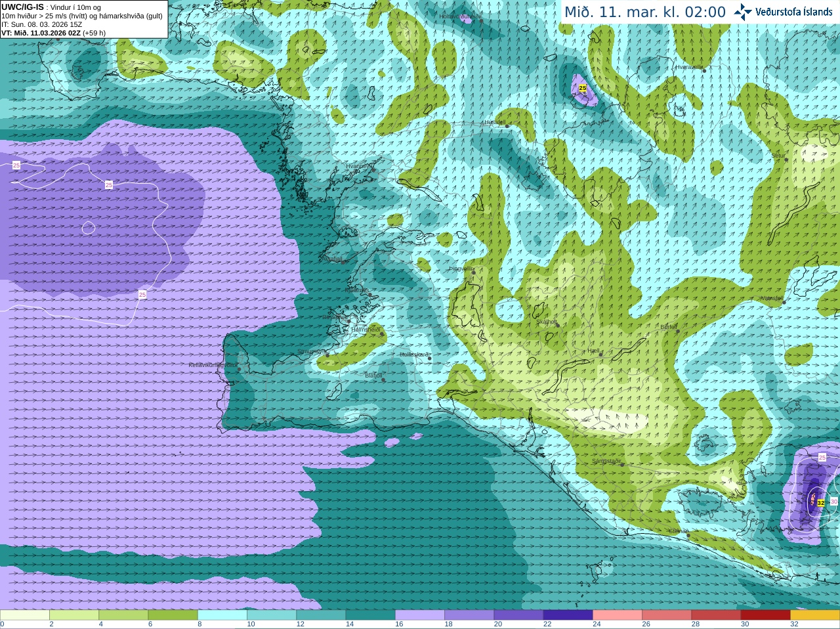The image size is (840, 629).
Task: Click the Hæll station label
Action: [594, 351]
